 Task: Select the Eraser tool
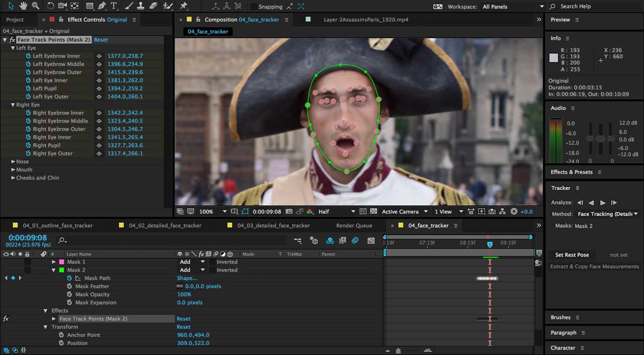153,6
